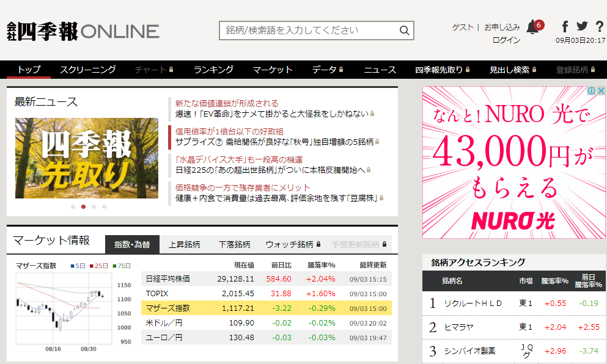Open ニュース in the navigation bar
The height and width of the screenshot is (364, 607).
coord(380,70)
